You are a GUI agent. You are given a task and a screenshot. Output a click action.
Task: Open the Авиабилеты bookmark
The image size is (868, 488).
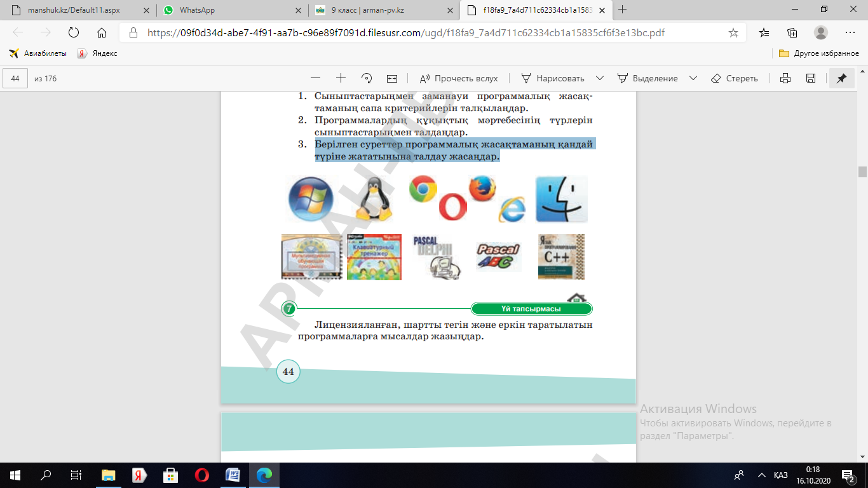[37, 53]
